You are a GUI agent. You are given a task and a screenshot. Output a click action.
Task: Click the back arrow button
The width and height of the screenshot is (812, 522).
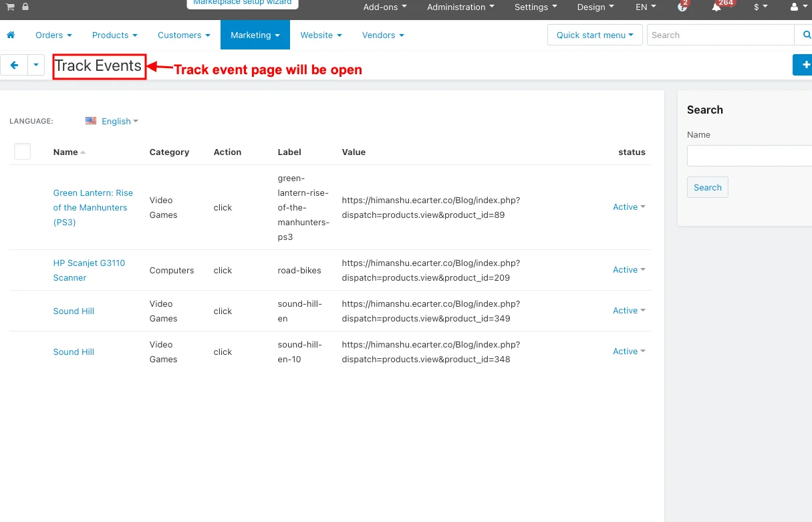[x=14, y=66]
